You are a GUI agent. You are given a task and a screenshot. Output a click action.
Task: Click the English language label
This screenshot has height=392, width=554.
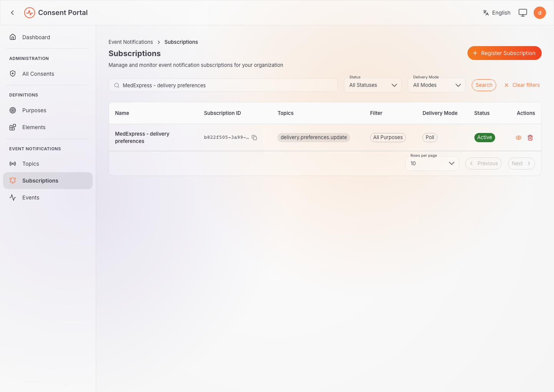[501, 13]
